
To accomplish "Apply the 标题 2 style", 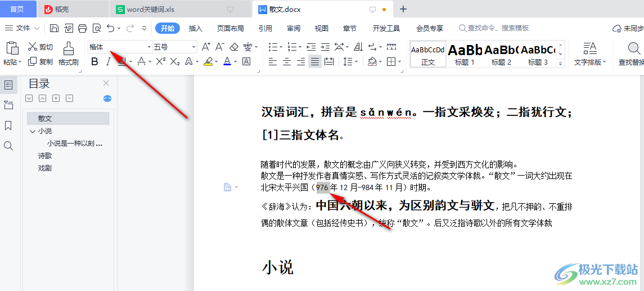I will (501, 54).
